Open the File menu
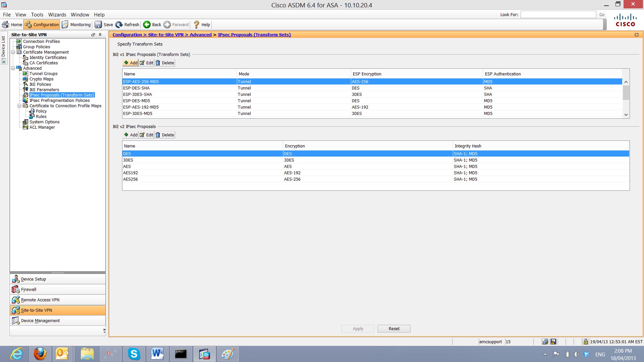 [x=7, y=14]
